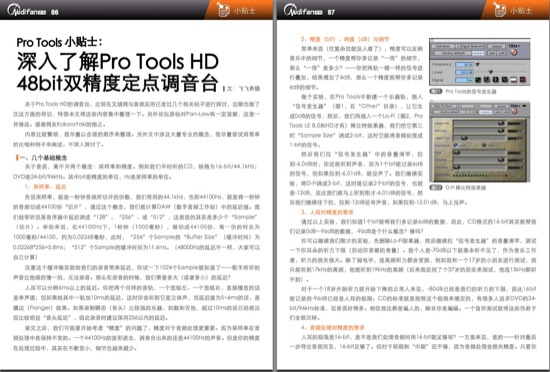Screen dimensions: 550x372
Task: Click red target button in Lo-Fi plugin
Action: 515,111
